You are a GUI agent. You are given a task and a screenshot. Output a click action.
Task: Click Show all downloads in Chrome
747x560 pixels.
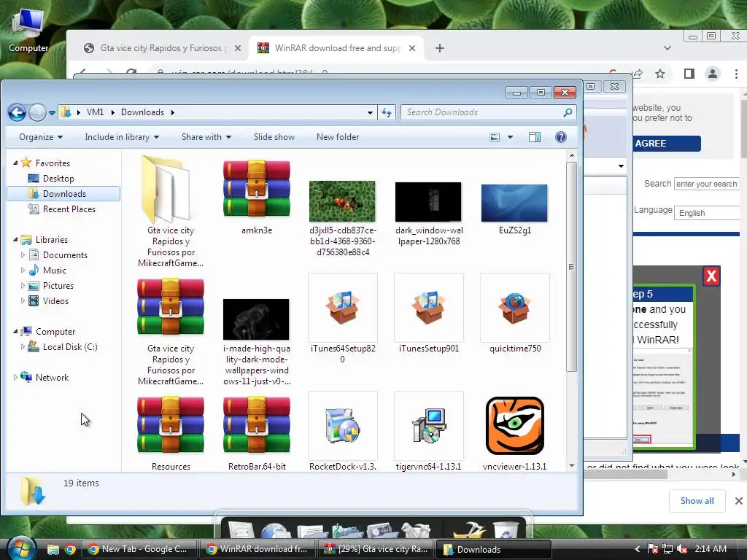click(697, 501)
